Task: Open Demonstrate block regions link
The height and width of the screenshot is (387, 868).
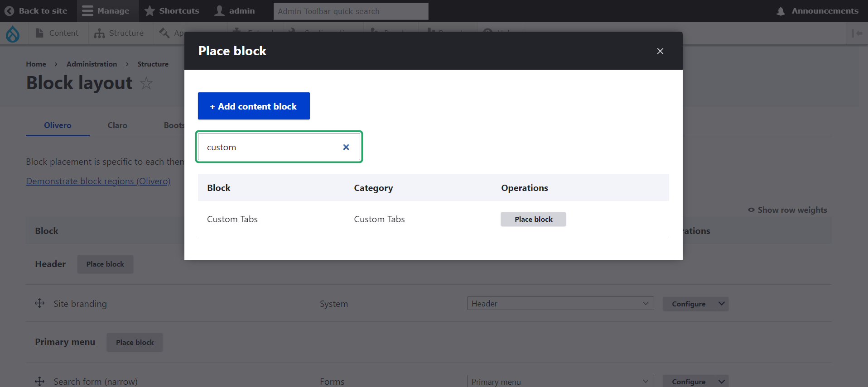Action: pos(98,181)
